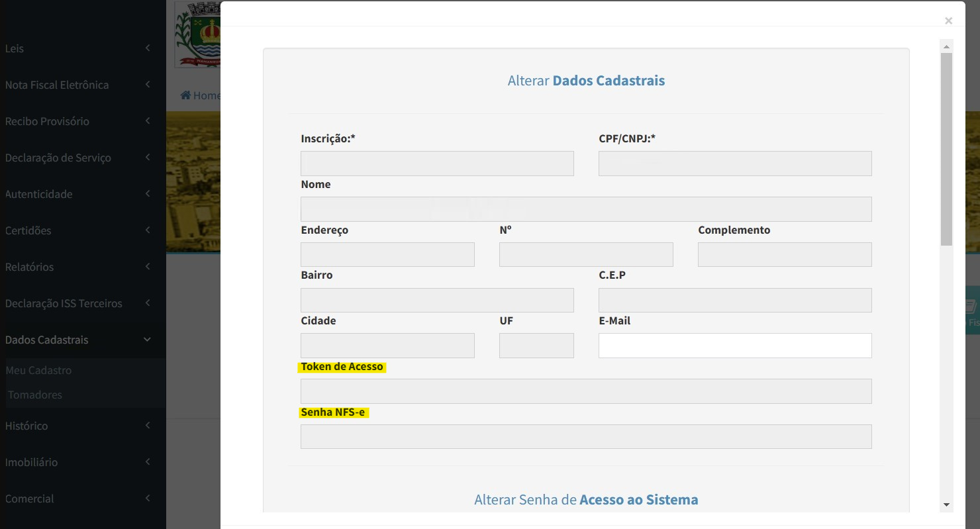Viewport: 980px width, 529px height.
Task: Expand the Comercial chevron
Action: (x=148, y=499)
